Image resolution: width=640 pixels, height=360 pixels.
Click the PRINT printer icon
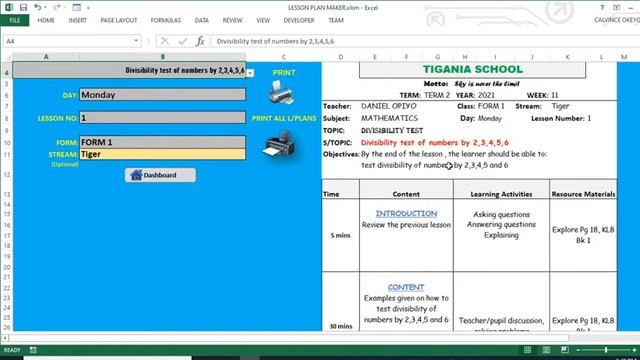coord(281,92)
